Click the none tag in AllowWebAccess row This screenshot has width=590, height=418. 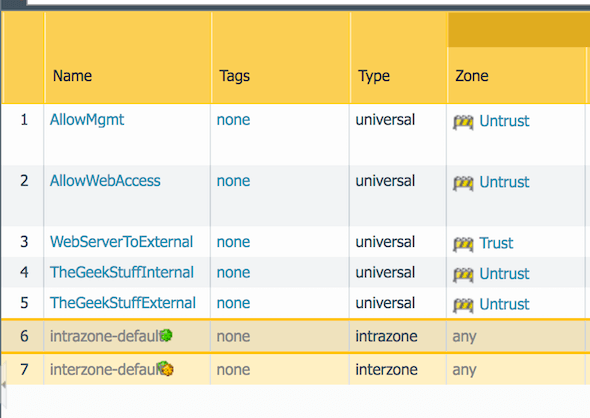[233, 181]
